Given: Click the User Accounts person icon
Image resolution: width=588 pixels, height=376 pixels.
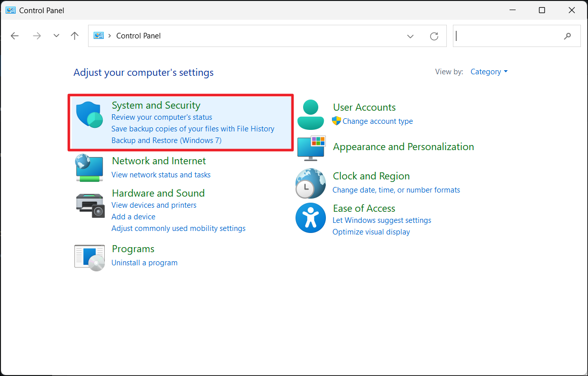Looking at the screenshot, I should point(311,115).
